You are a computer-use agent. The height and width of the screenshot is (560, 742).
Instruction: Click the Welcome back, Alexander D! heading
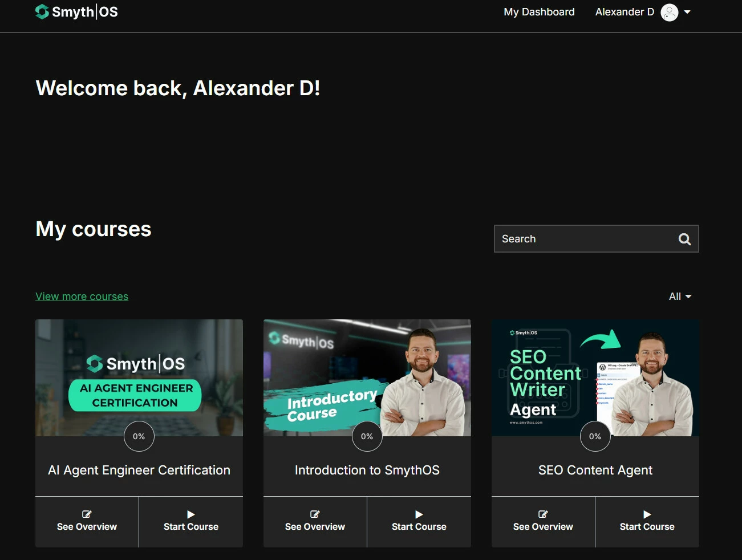pyautogui.click(x=178, y=88)
